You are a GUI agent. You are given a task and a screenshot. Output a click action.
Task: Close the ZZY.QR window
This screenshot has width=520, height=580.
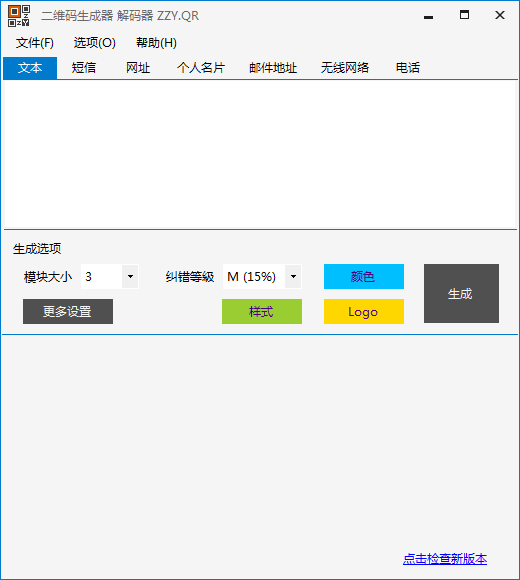(500, 16)
